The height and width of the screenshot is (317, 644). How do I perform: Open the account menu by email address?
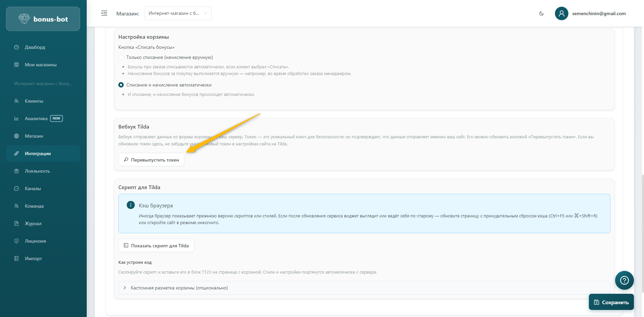(x=599, y=13)
